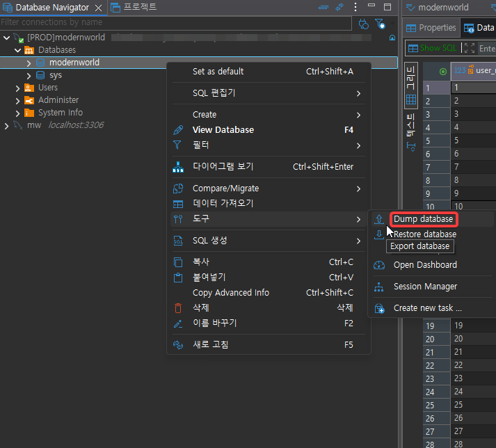Collapse the [PROD]modernworld connection node
This screenshot has height=448, width=496.
(7, 38)
